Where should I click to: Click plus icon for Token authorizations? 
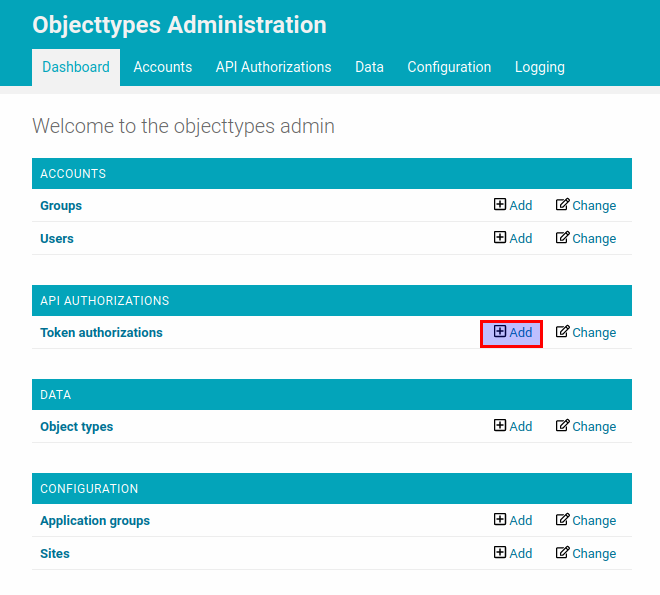[x=500, y=332]
